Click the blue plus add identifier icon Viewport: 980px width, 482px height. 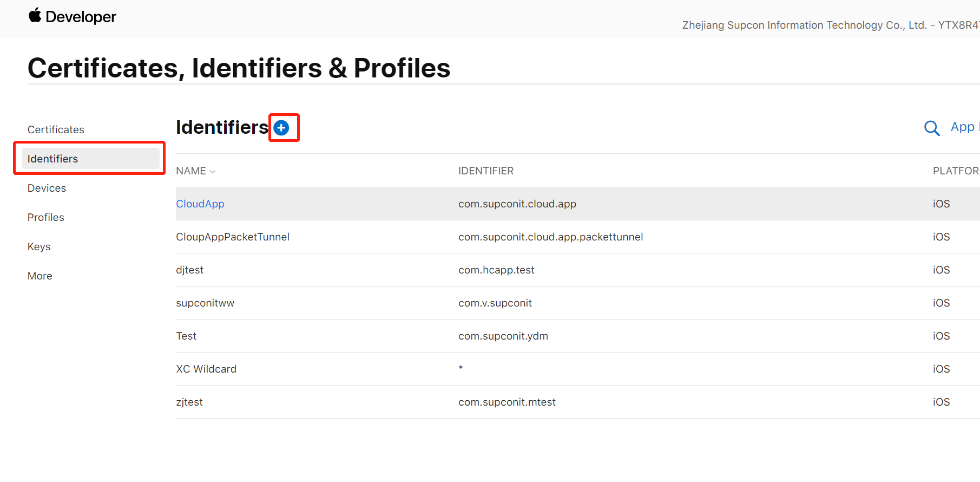pos(281,128)
